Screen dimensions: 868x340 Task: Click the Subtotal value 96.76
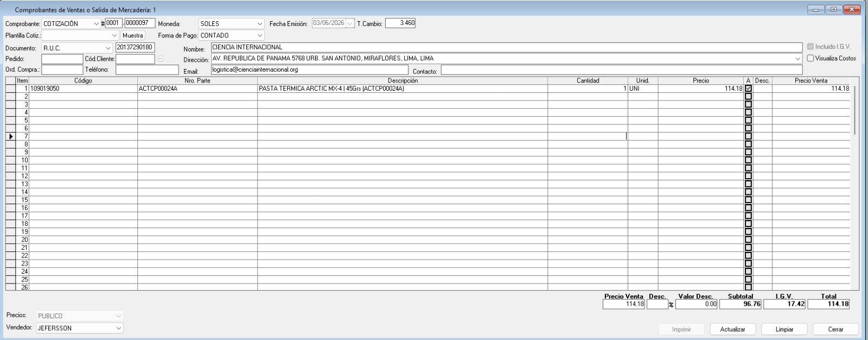click(x=741, y=305)
